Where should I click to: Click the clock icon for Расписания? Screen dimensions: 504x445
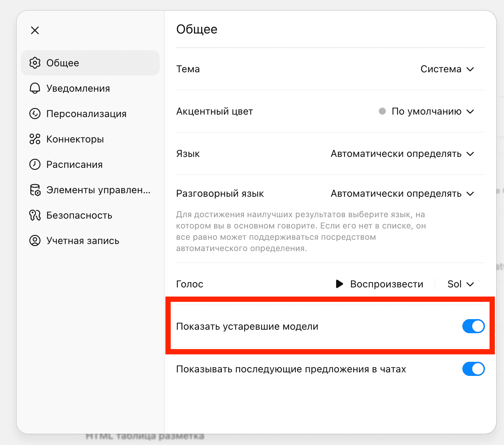(x=35, y=164)
